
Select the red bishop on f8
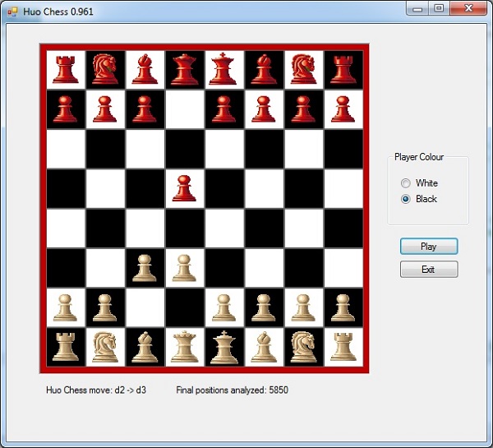(264, 69)
